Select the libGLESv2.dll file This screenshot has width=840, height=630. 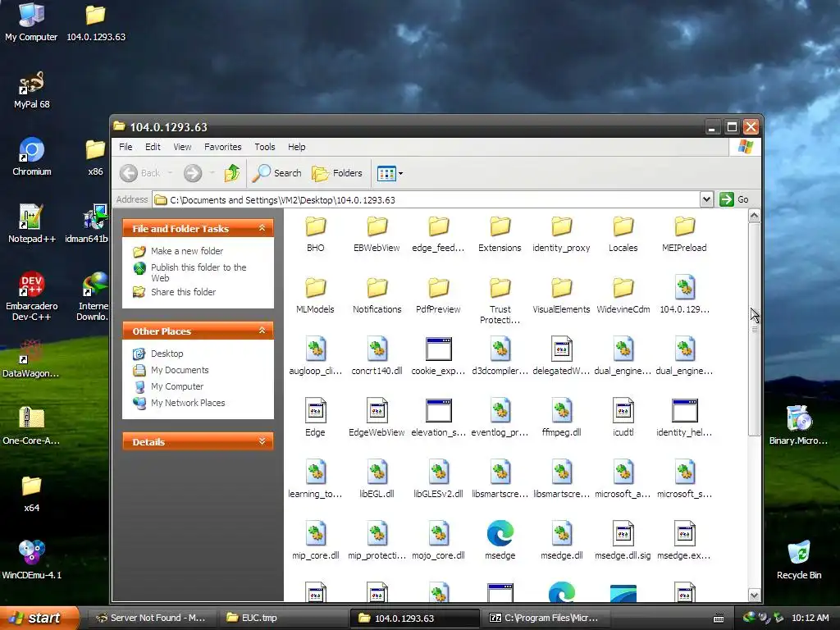coord(438,479)
